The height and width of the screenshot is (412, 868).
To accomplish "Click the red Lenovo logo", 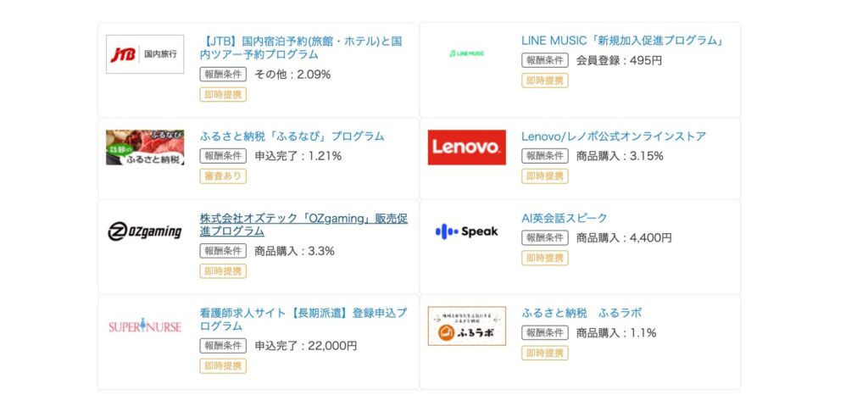I will (x=466, y=148).
